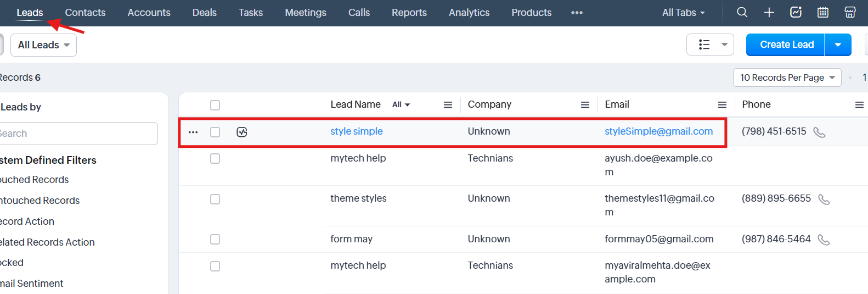Open the All Leads view dropdown
The width and height of the screenshot is (868, 294).
(x=43, y=45)
